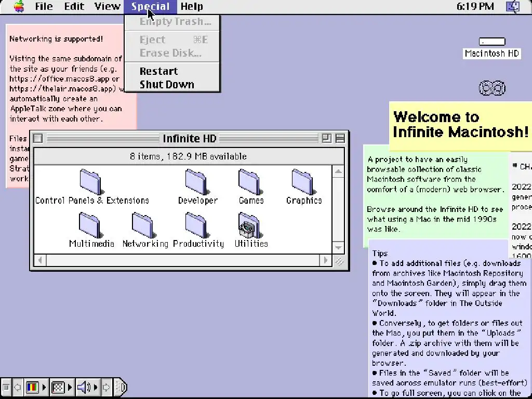Open the Edit menu

point(74,6)
